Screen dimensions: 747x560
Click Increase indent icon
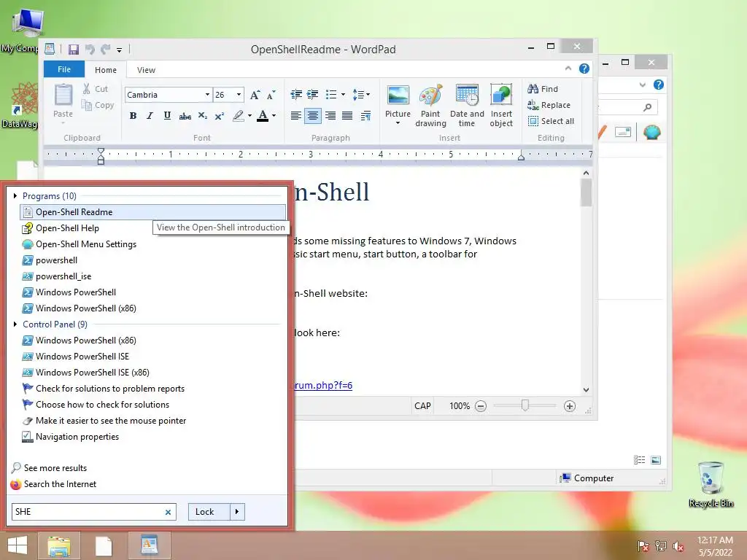pyautogui.click(x=312, y=95)
